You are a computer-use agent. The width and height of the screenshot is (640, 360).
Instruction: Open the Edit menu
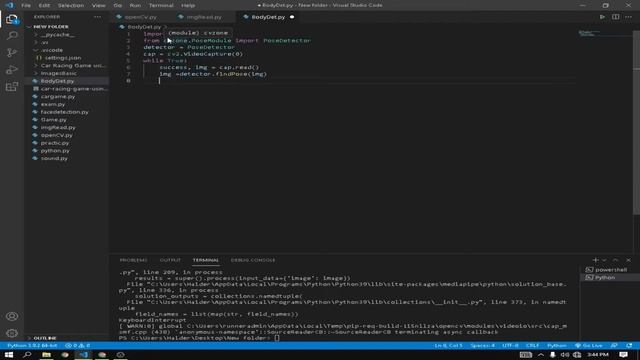(44, 5)
